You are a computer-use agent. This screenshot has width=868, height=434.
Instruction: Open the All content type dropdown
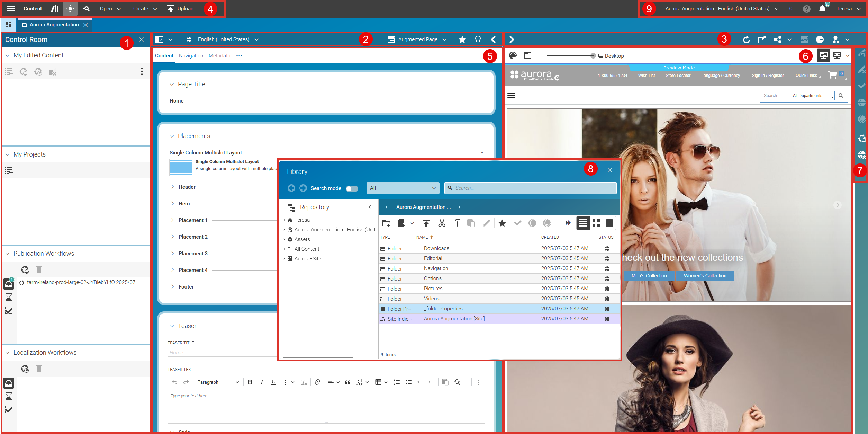pyautogui.click(x=403, y=188)
